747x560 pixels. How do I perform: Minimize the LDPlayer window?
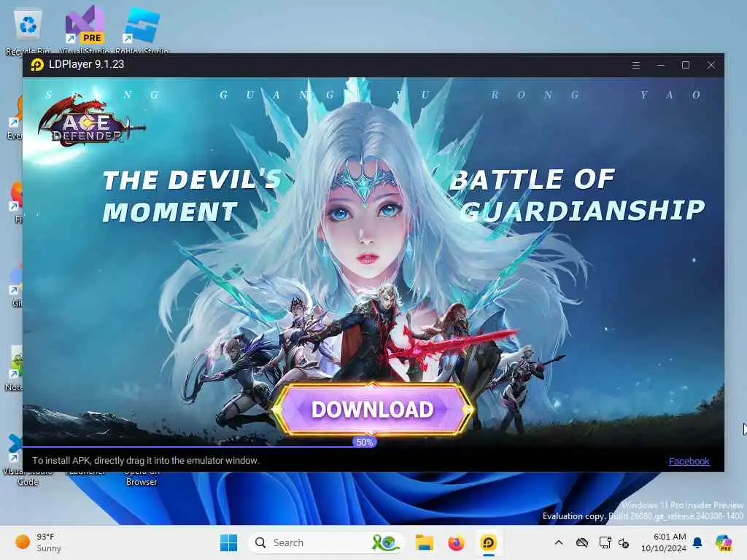[661, 65]
